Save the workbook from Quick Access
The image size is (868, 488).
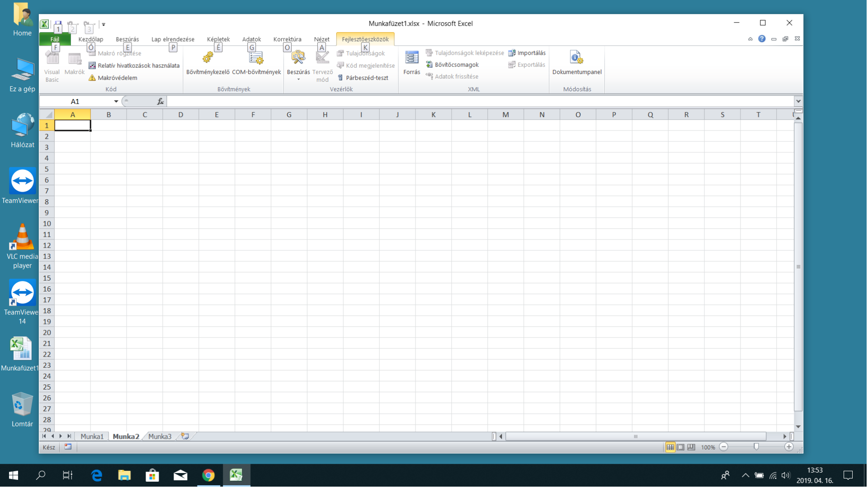click(58, 24)
